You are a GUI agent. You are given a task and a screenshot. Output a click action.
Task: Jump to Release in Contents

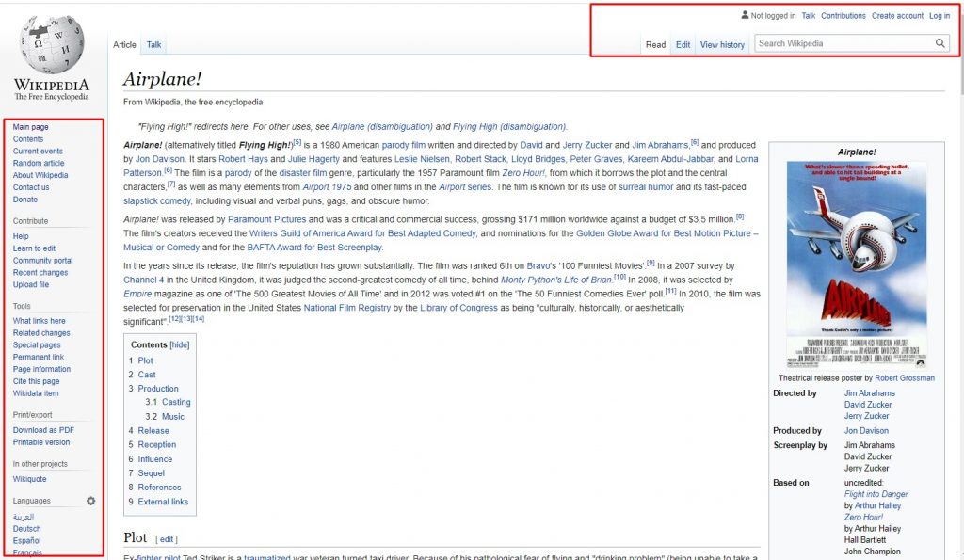pyautogui.click(x=153, y=431)
